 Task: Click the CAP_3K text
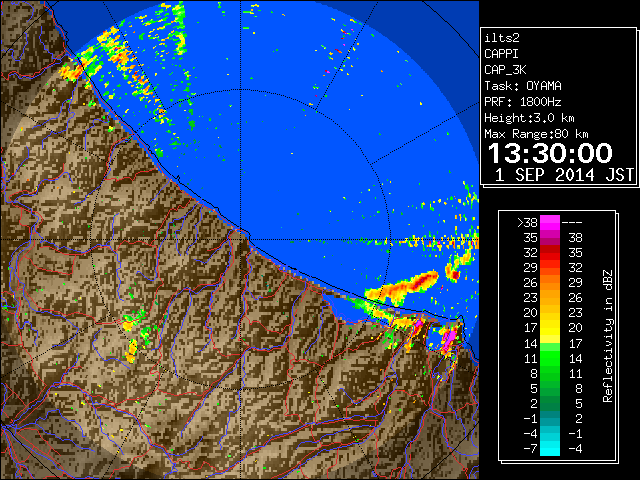(x=505, y=70)
